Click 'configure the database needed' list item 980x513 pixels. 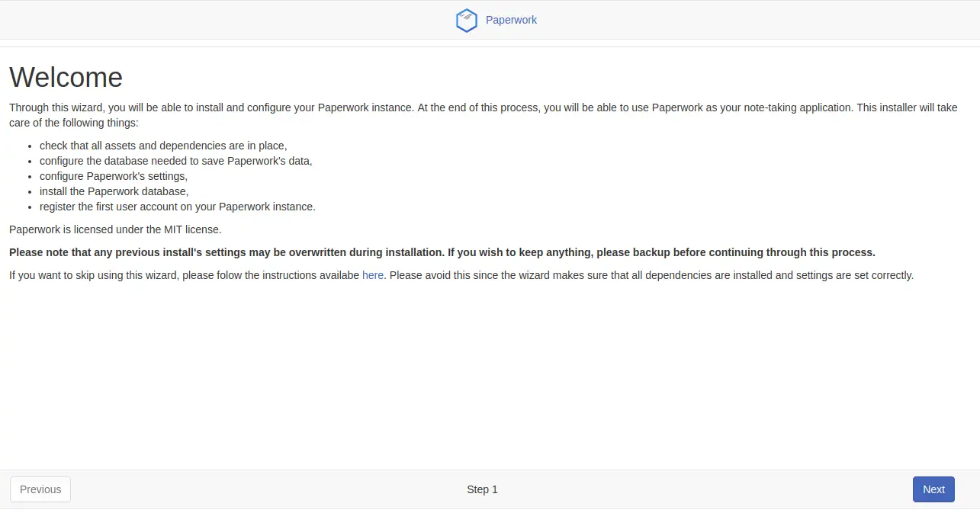pyautogui.click(x=176, y=161)
